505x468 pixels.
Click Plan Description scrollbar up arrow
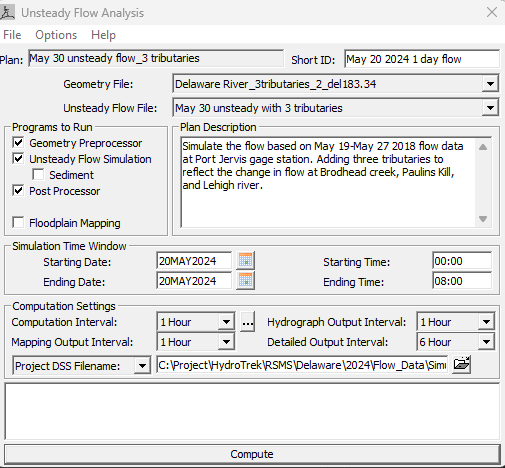pos(483,147)
